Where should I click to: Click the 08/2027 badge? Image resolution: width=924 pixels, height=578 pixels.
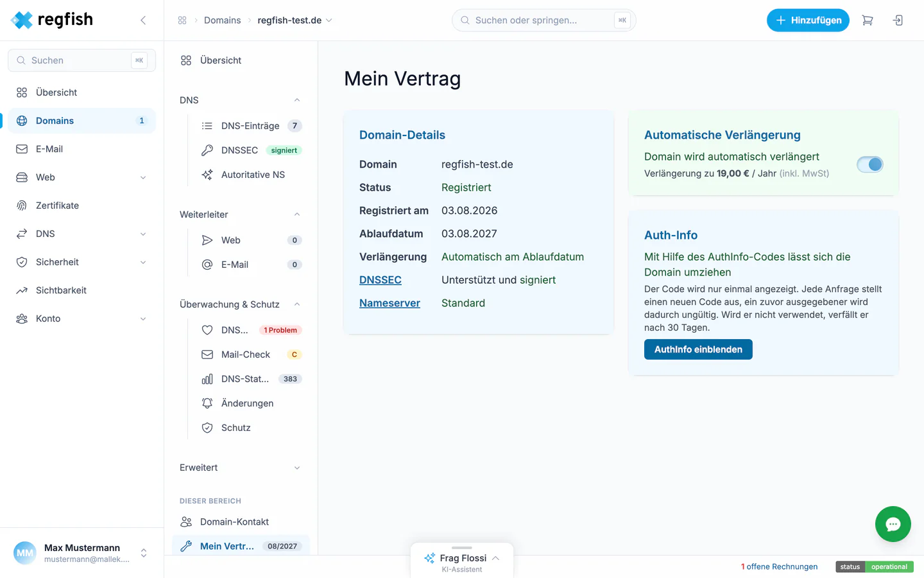[x=282, y=547]
